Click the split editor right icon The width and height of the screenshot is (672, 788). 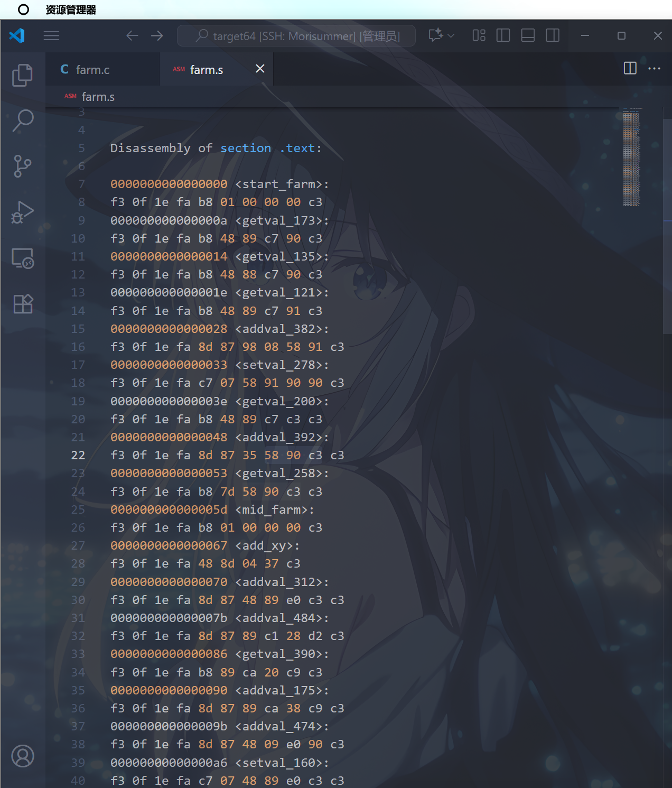[630, 68]
